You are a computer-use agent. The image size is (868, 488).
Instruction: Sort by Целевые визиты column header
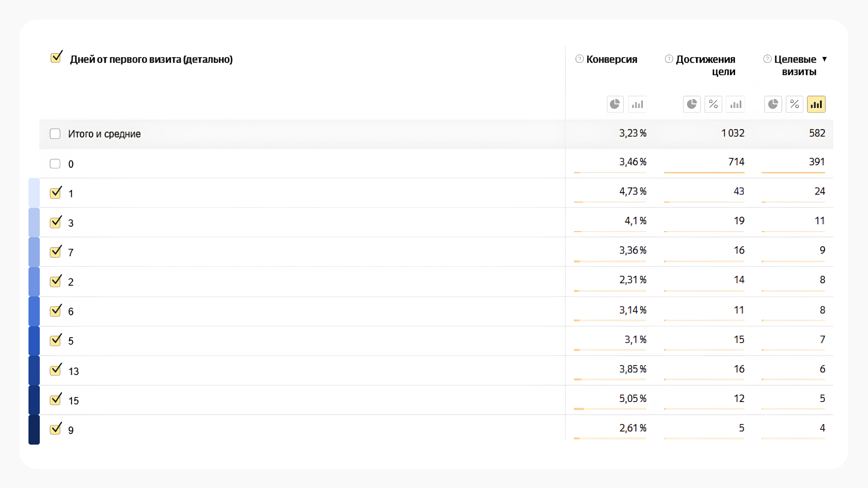click(x=795, y=65)
